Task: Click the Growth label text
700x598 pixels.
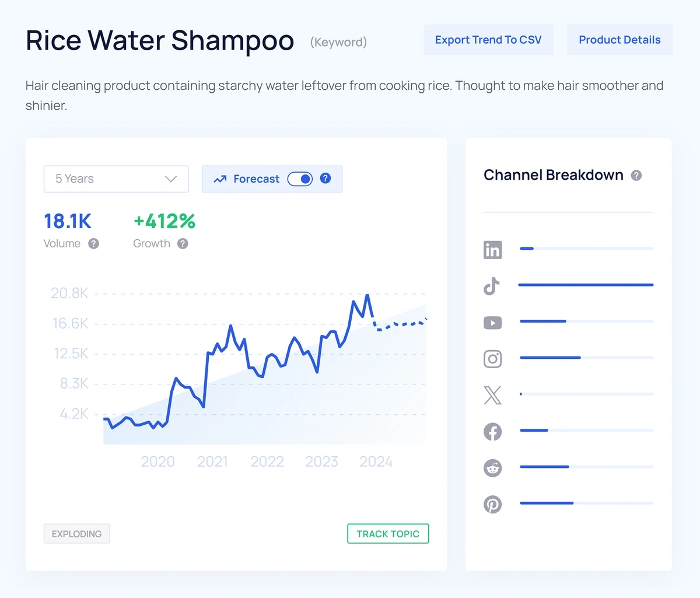Action: coord(152,244)
